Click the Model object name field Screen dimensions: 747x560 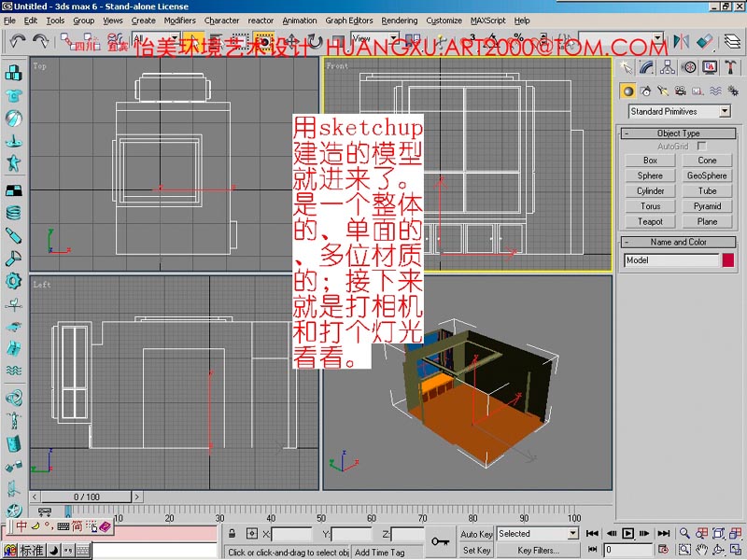click(x=670, y=260)
